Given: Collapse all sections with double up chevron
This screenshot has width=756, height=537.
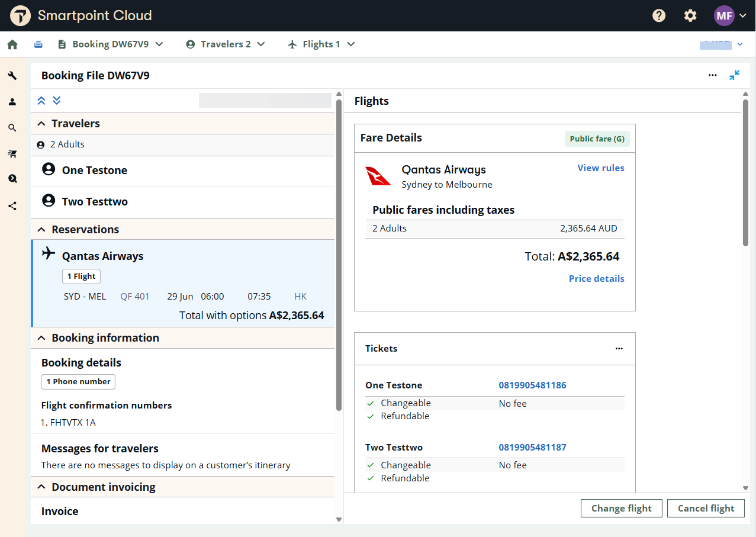Looking at the screenshot, I should pyautogui.click(x=41, y=101).
